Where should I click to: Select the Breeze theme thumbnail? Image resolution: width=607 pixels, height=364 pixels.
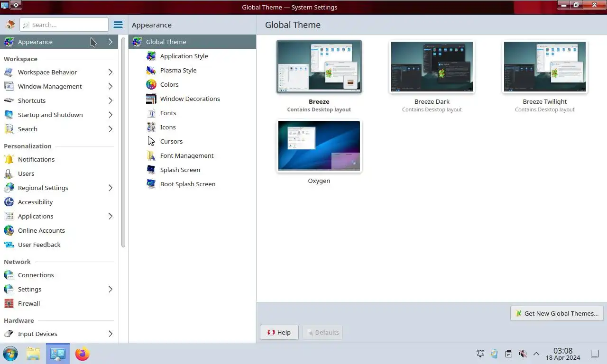tap(319, 66)
